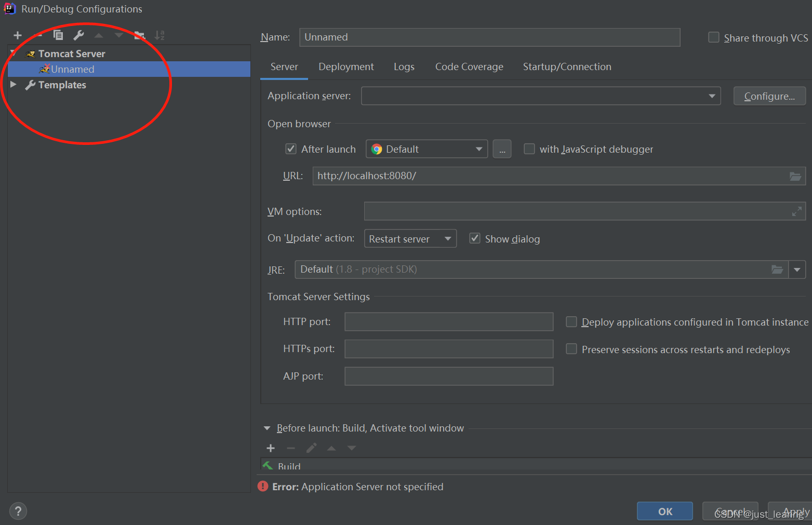The height and width of the screenshot is (525, 812).
Task: Open browser list via ellipsis button
Action: pyautogui.click(x=502, y=149)
